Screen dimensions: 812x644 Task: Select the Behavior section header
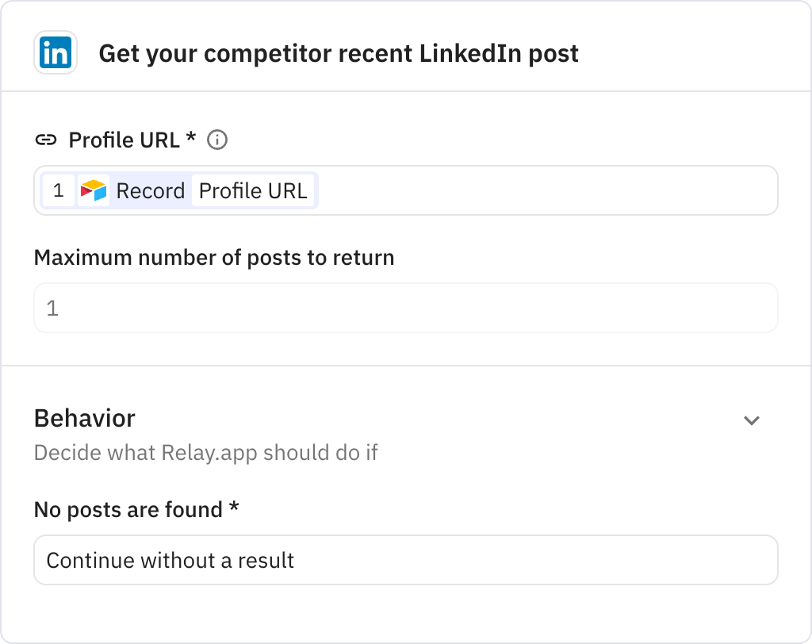(84, 418)
